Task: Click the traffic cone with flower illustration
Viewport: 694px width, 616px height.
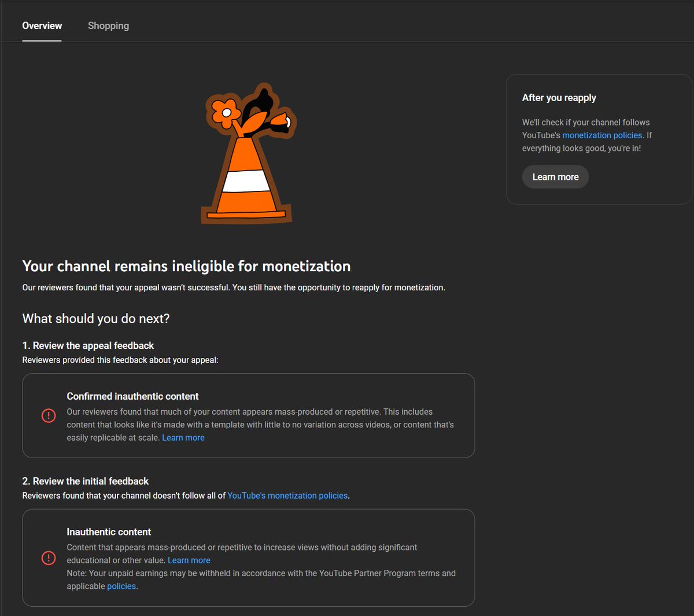Action: 248,153
